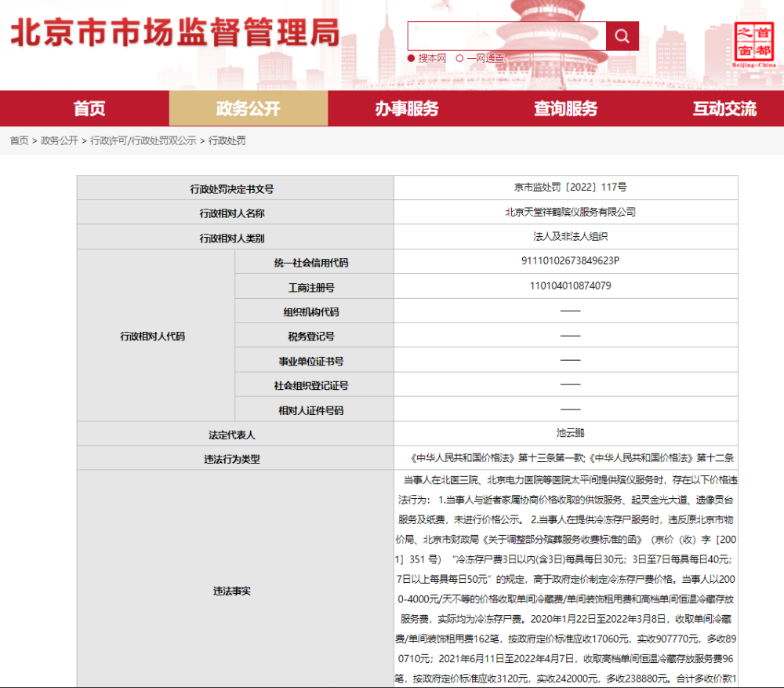Click the 行政处罚 breadcrumb link
Screen dimensions: 784x688
click(x=227, y=140)
